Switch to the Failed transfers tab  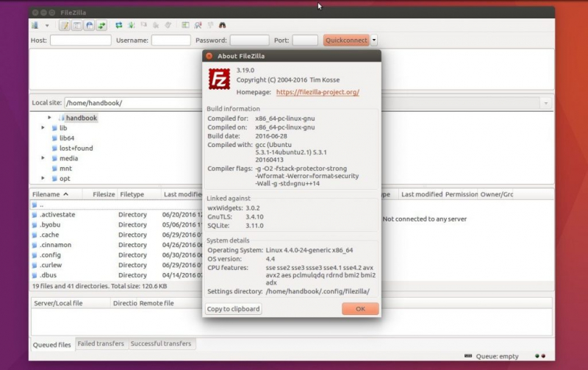pyautogui.click(x=101, y=344)
